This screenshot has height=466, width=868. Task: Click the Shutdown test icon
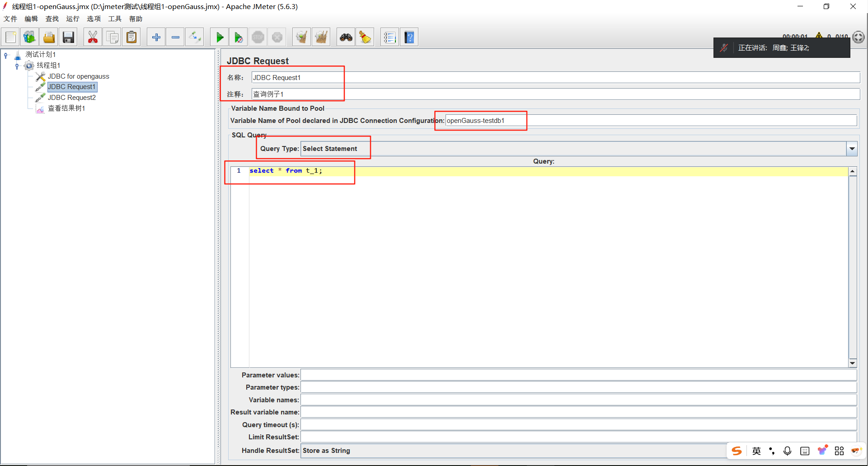277,37
